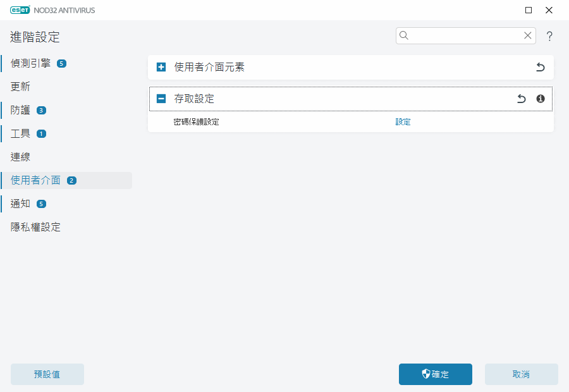Open the help question mark icon
Image resolution: width=569 pixels, height=392 pixels.
549,36
